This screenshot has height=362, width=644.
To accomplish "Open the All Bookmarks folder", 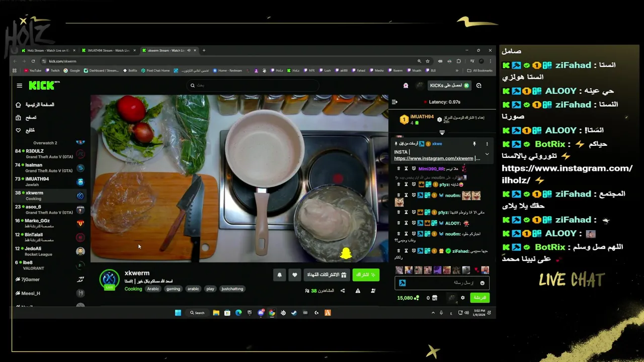I will pyautogui.click(x=480, y=70).
